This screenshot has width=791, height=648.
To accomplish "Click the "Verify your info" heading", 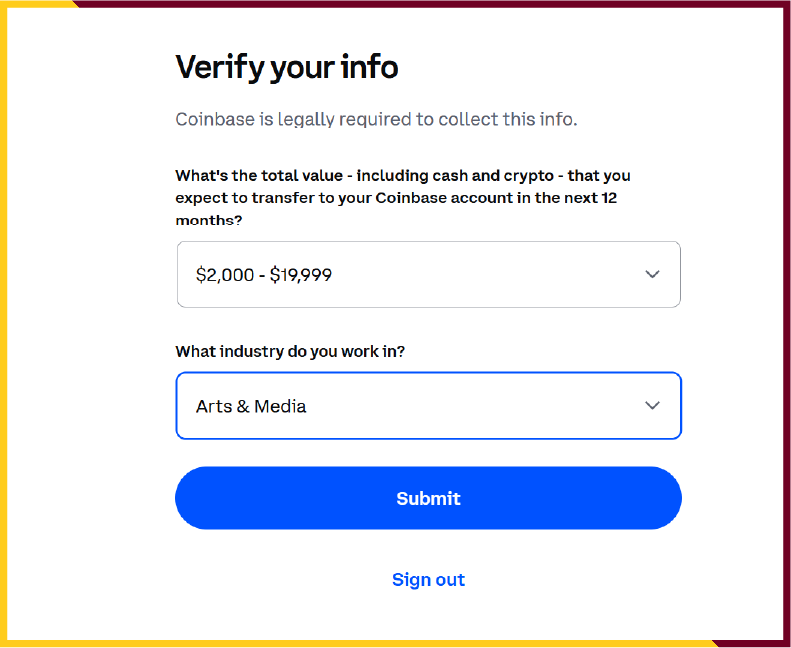I will 287,67.
